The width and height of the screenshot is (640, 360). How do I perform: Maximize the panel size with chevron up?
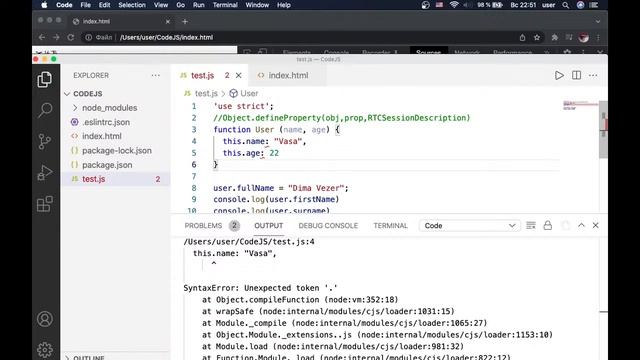[x=581, y=225]
